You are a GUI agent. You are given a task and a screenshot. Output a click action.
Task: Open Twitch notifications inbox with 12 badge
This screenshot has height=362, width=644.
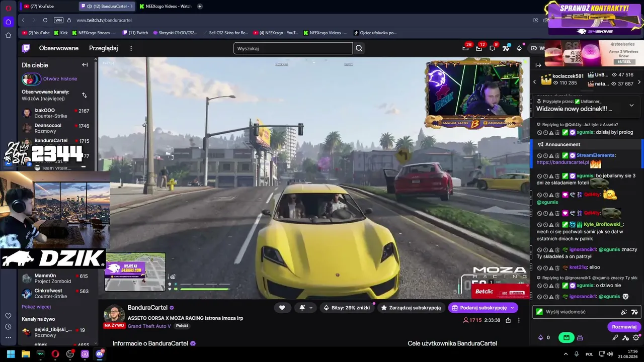click(479, 48)
